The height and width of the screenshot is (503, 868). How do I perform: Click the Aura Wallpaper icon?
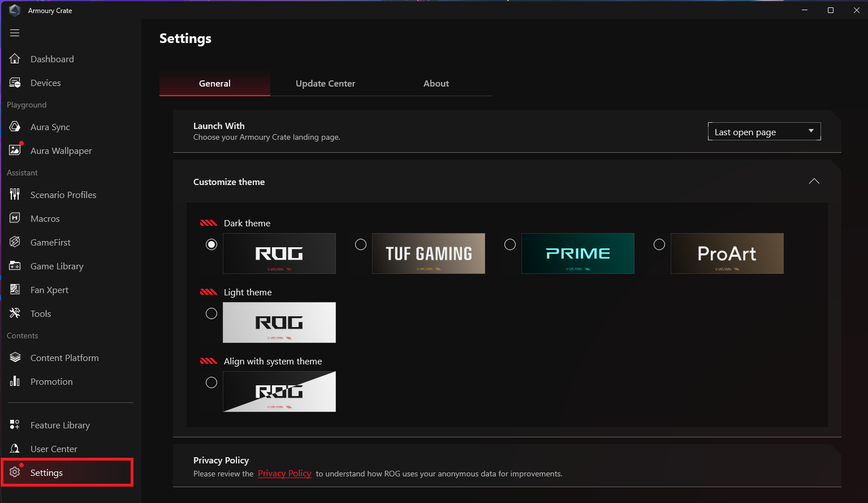15,151
